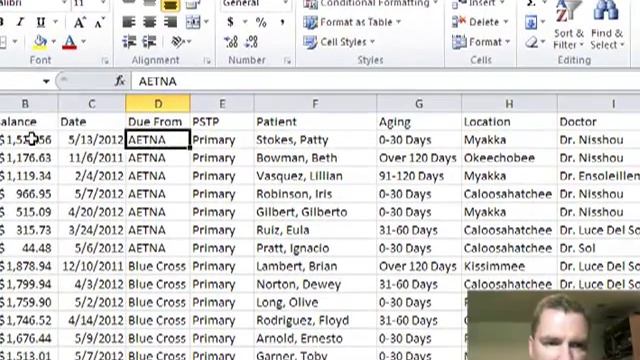Open the Merge & Center dropdown arrow

click(206, 22)
